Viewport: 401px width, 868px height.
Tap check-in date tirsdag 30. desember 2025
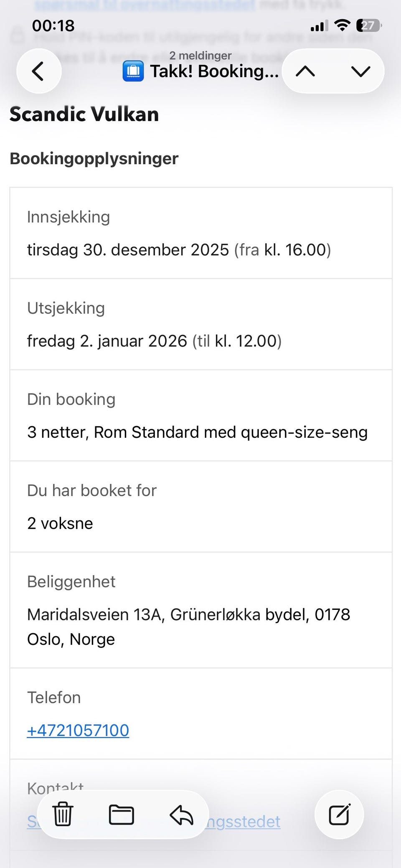[x=128, y=250]
